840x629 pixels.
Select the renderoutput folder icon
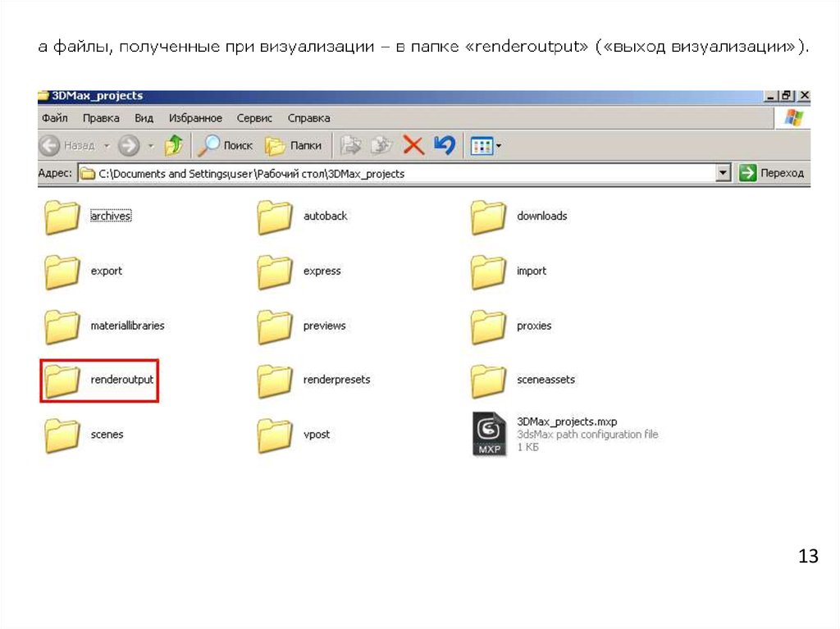62,381
